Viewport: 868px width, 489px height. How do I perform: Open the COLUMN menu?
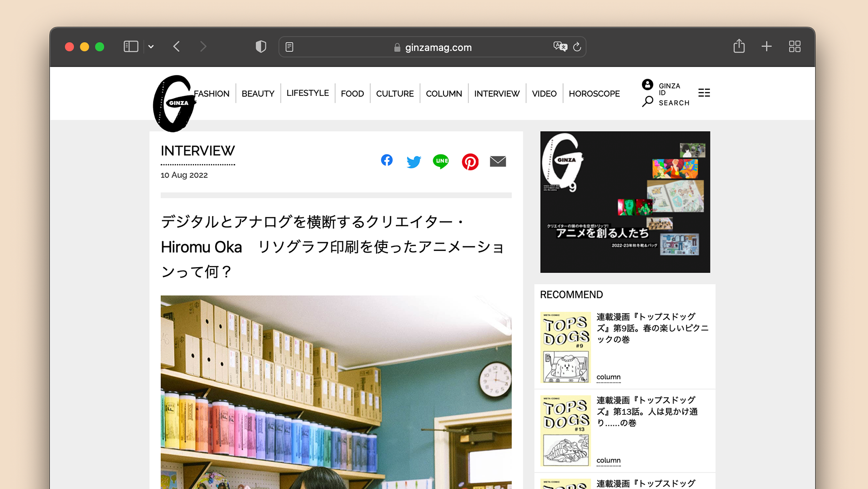pyautogui.click(x=443, y=94)
